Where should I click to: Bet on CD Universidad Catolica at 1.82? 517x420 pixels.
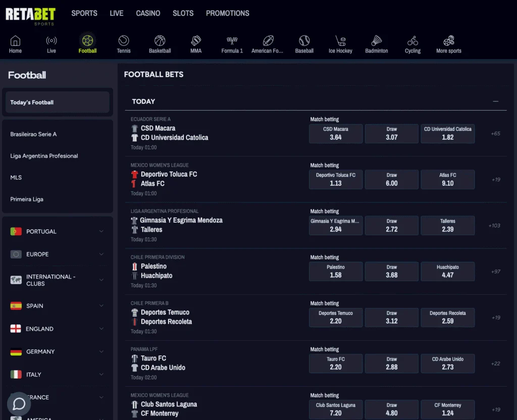447,133
